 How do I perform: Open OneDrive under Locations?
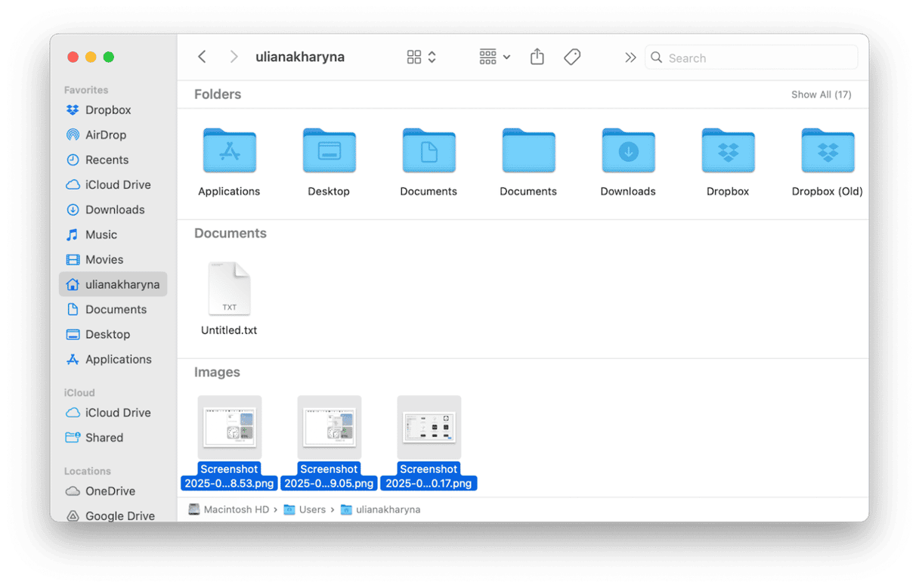click(110, 491)
